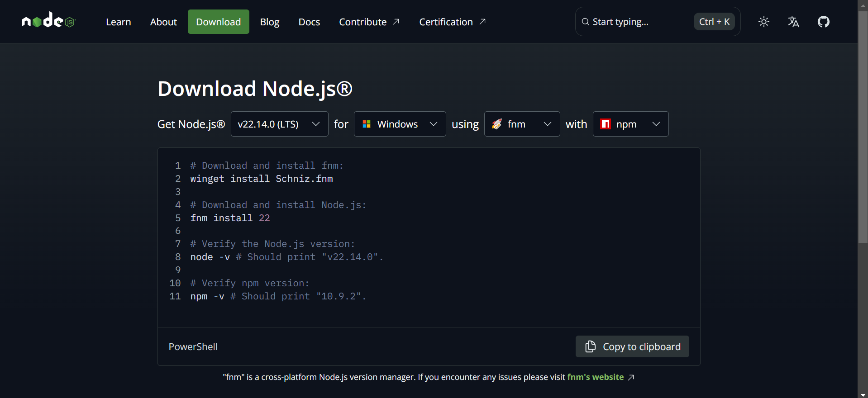This screenshot has width=868, height=398.
Task: Open the Blog nav item
Action: [270, 22]
